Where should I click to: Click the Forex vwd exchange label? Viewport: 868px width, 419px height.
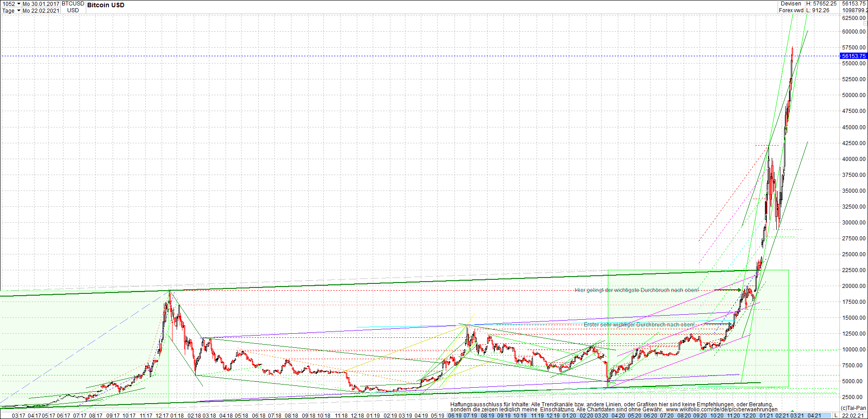tap(791, 10)
